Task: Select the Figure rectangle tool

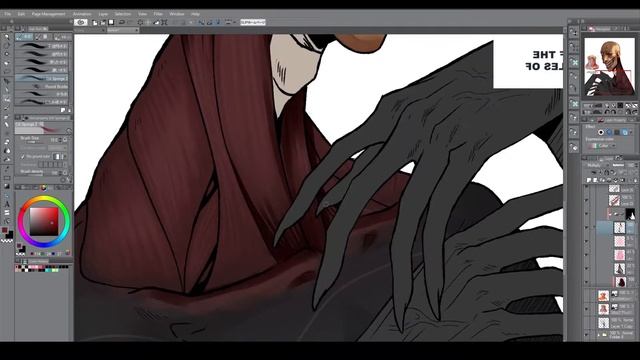Action: tap(7, 178)
